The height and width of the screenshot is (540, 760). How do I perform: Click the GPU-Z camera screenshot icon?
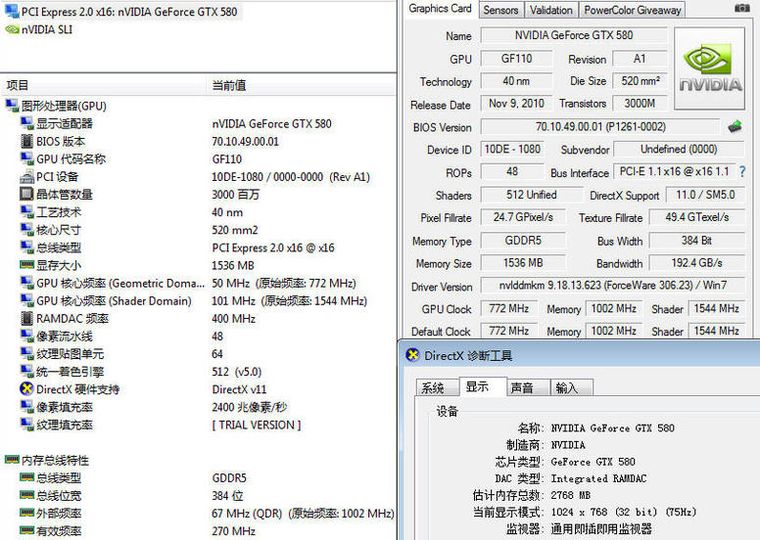(x=742, y=8)
